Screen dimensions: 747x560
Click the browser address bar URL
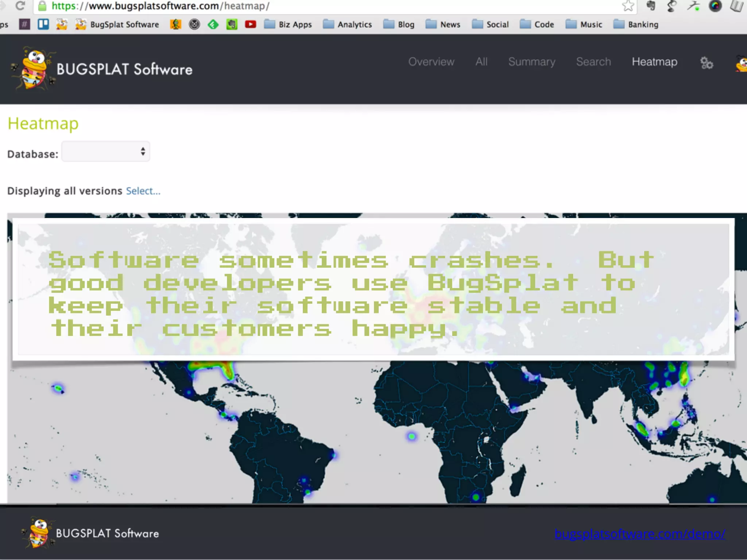[x=160, y=6]
